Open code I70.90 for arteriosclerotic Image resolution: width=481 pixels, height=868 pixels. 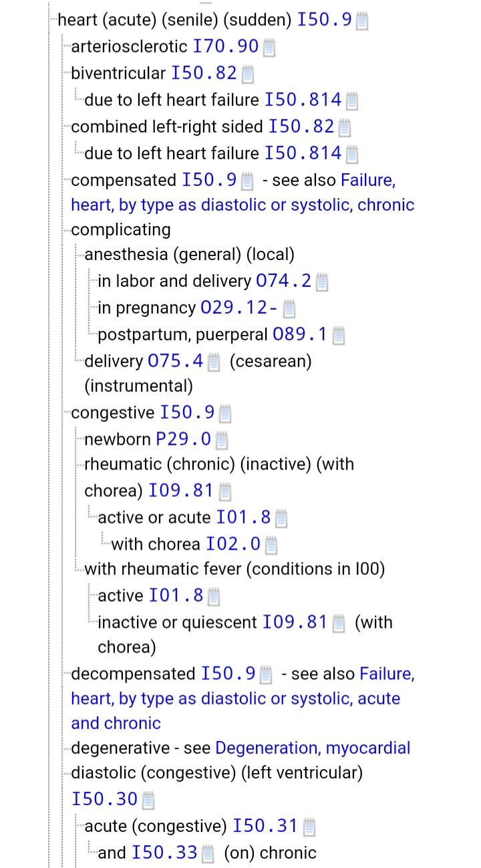[x=225, y=46]
